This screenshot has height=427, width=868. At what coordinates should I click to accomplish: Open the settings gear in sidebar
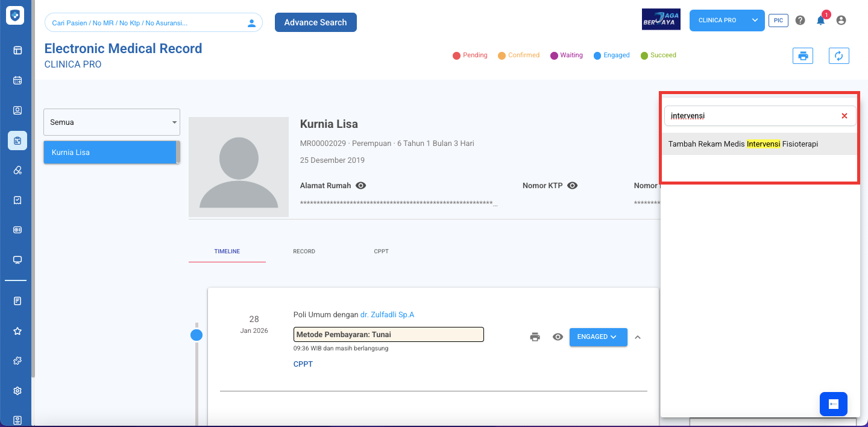(17, 391)
